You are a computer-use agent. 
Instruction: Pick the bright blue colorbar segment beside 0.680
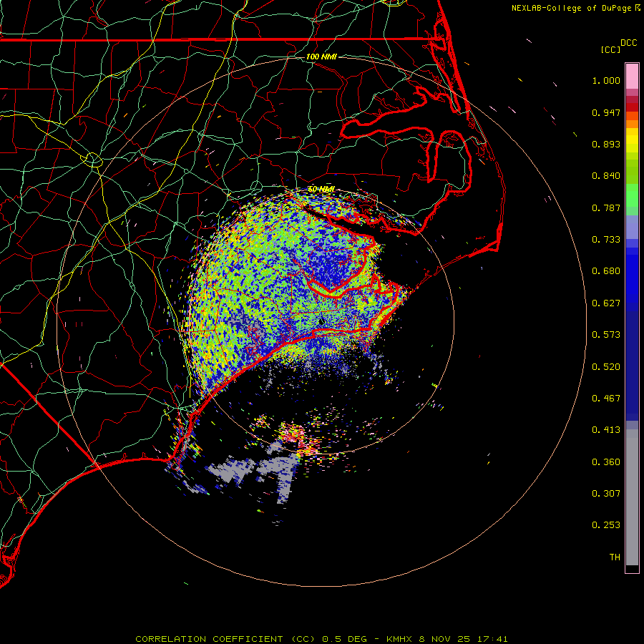(632, 275)
